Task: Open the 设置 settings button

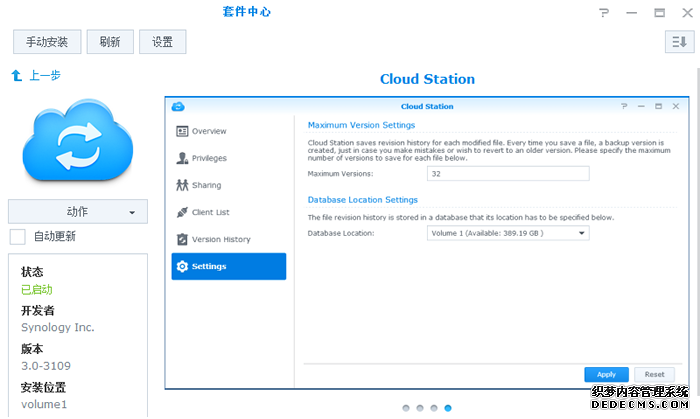Action: [x=162, y=42]
